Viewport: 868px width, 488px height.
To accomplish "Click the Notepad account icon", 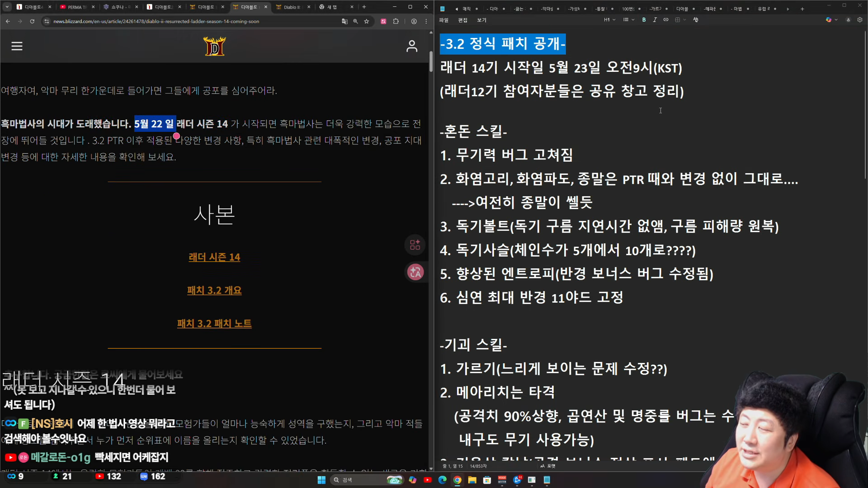I will point(848,20).
